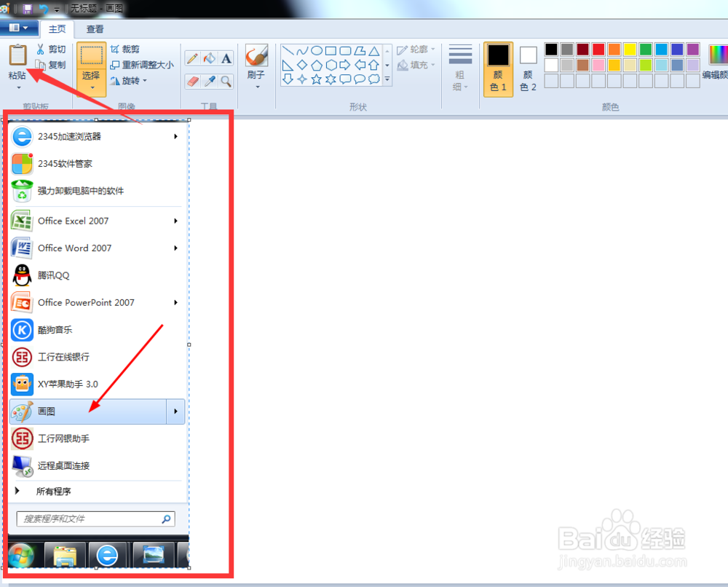Pick the purple color swatch

693,50
